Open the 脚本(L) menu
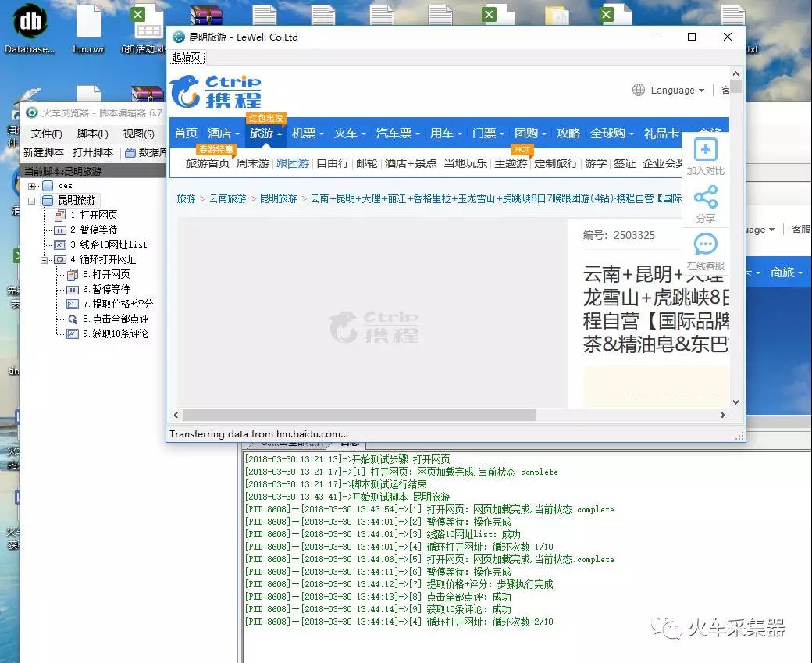The image size is (812, 663). click(93, 134)
